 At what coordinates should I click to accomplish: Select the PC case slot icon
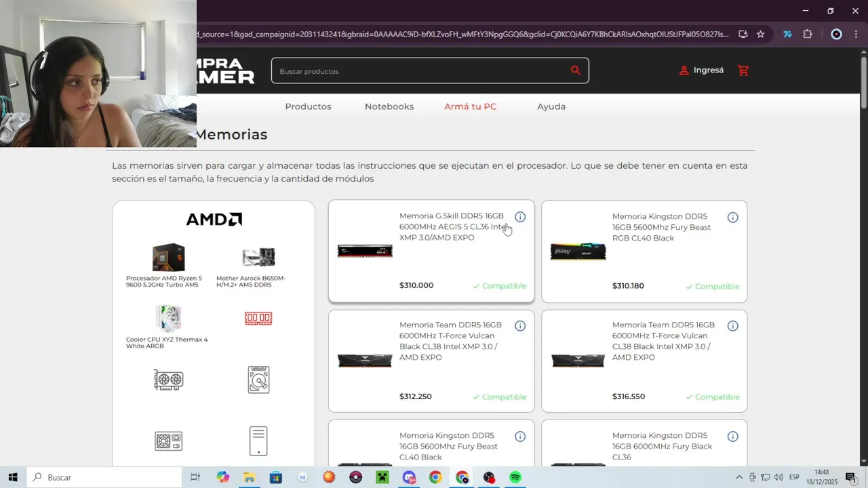(258, 441)
